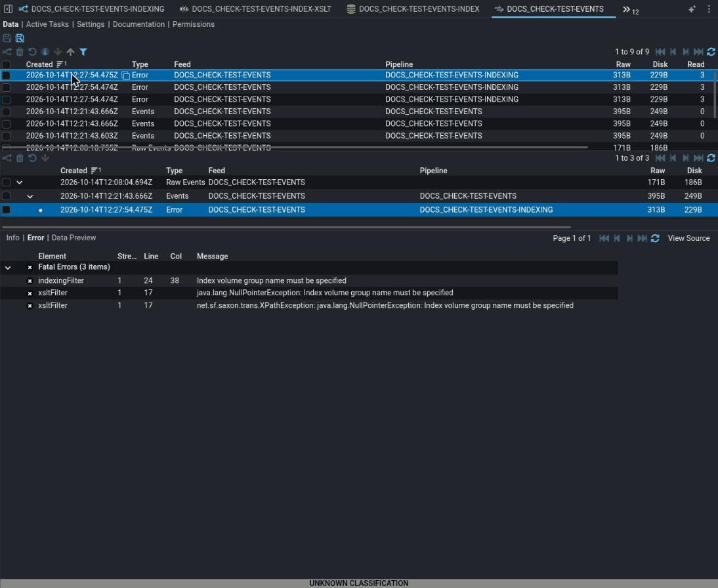Click the Save All icon
Viewport: 718px width, 588px height.
20,38
